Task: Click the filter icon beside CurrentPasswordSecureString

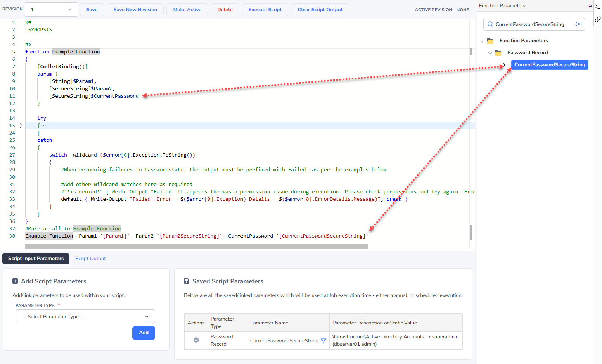Action: tap(323, 341)
